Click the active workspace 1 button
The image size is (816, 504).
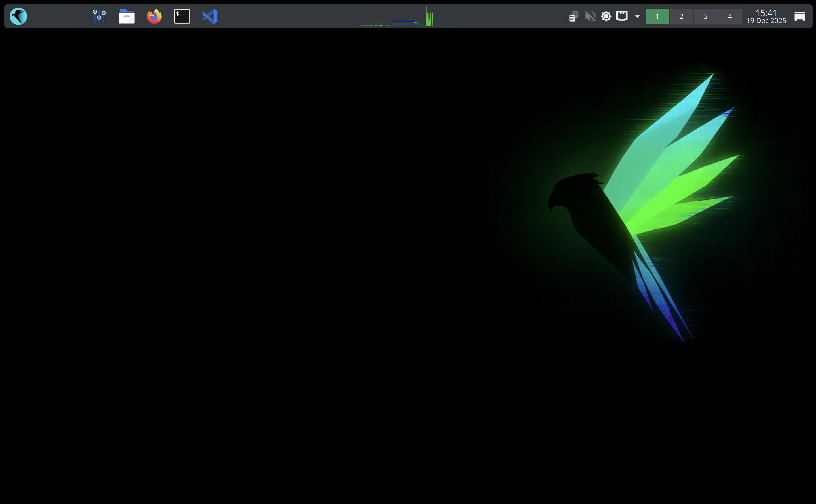tap(657, 16)
